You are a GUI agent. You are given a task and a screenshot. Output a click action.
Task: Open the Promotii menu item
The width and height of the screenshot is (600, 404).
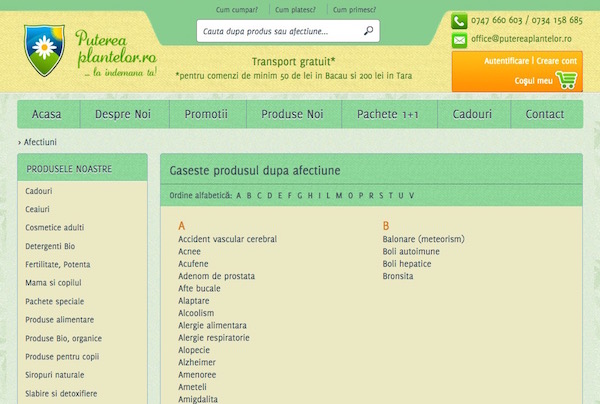tap(206, 114)
